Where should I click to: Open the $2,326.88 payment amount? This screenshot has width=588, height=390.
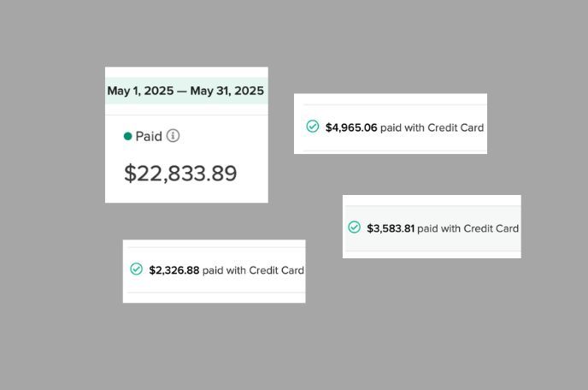coord(174,270)
